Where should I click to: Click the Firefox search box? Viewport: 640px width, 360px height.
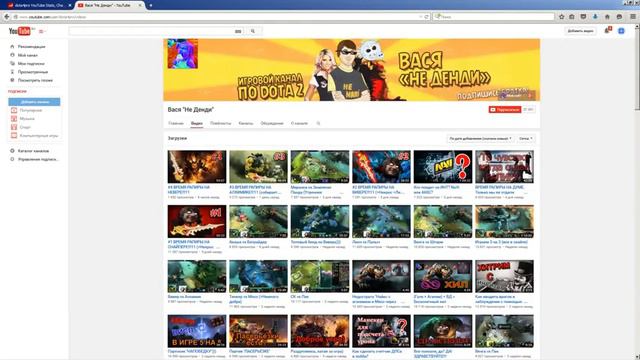[493, 17]
